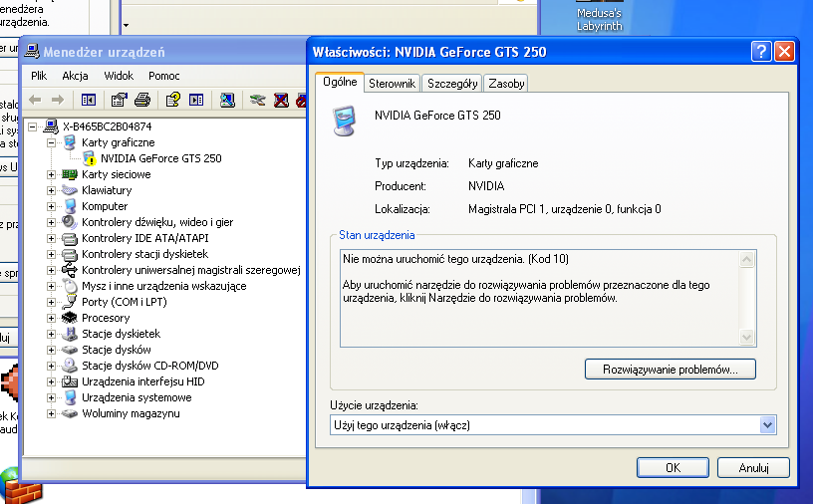Click the USB controllers icon

(70, 270)
